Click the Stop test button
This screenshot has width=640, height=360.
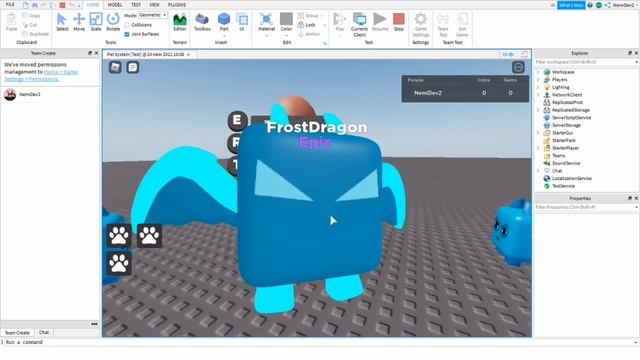pos(398,22)
